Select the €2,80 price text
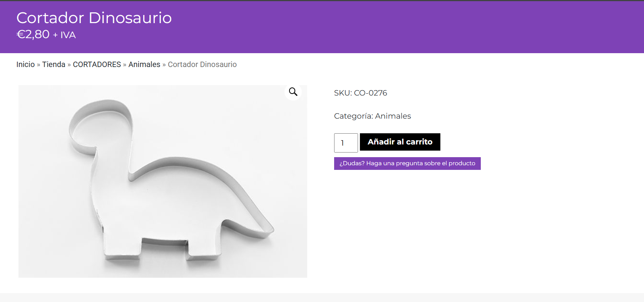The image size is (644, 302). pyautogui.click(x=33, y=34)
